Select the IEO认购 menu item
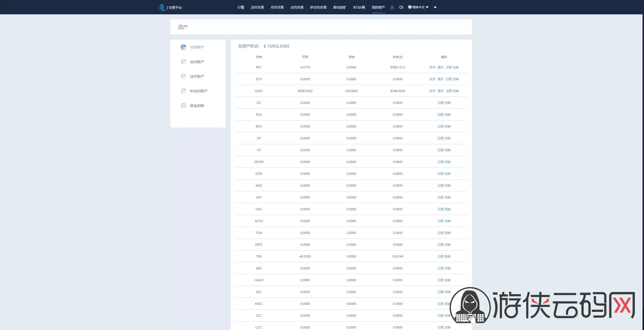This screenshot has height=330, width=644. pyautogui.click(x=359, y=7)
